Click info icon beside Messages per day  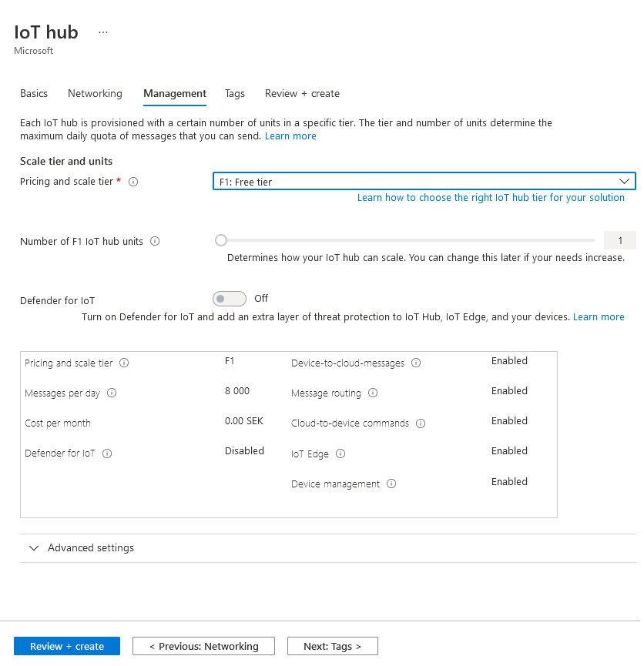point(112,393)
